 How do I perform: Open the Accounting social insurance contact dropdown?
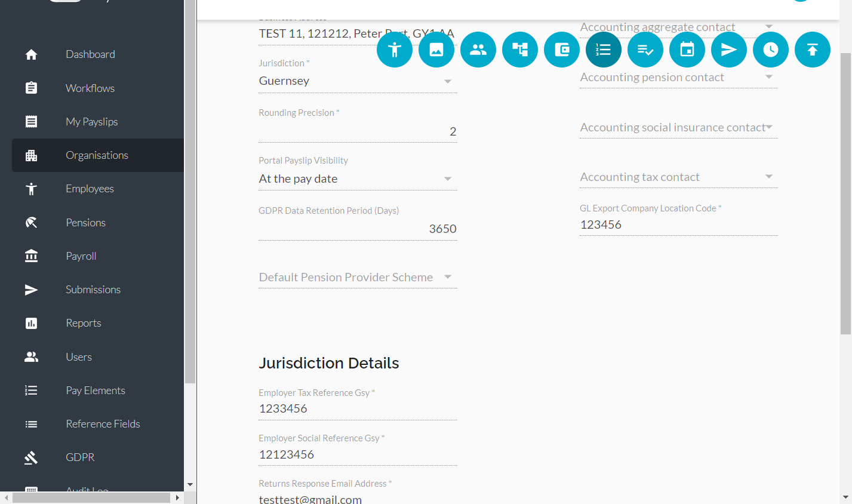(x=679, y=127)
